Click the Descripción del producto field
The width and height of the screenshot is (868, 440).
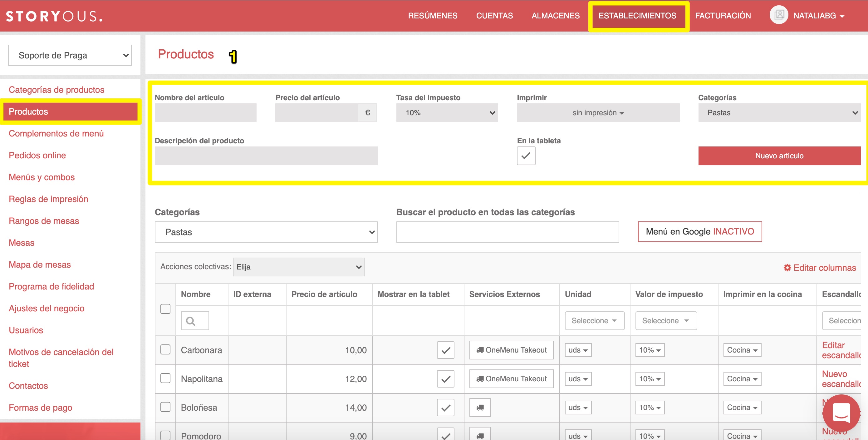[x=266, y=156]
